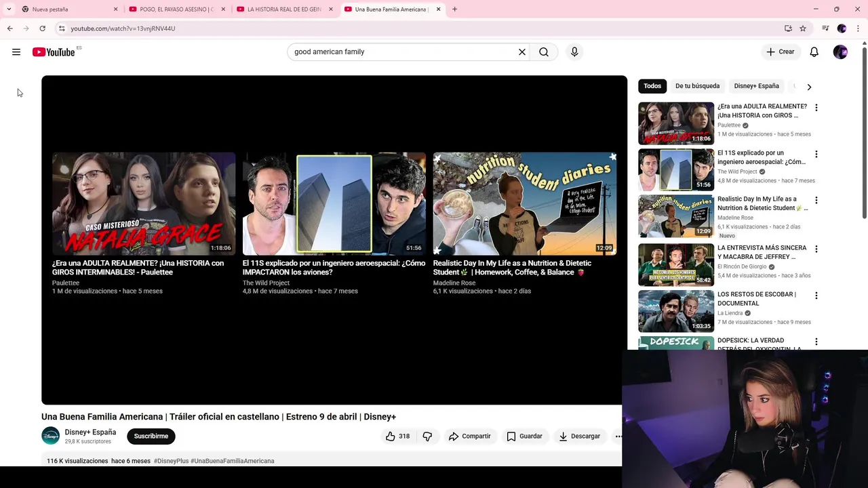868x488 pixels.
Task: Open YouTube notifications bell
Action: [814, 52]
